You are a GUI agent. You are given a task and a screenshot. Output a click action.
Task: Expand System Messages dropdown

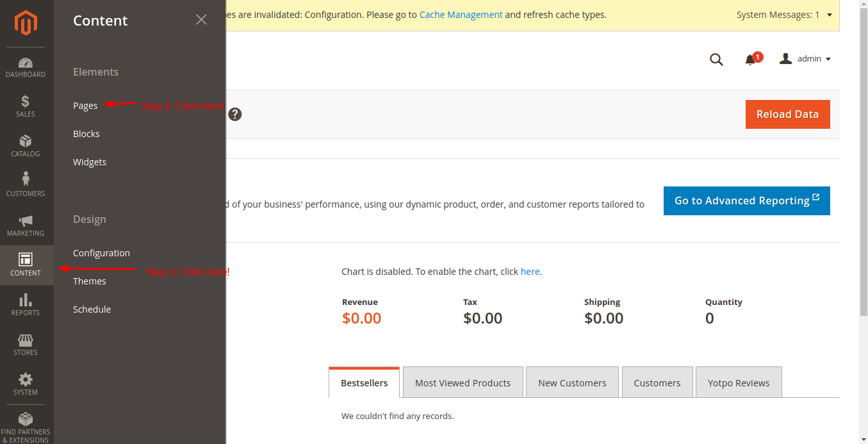(x=785, y=15)
